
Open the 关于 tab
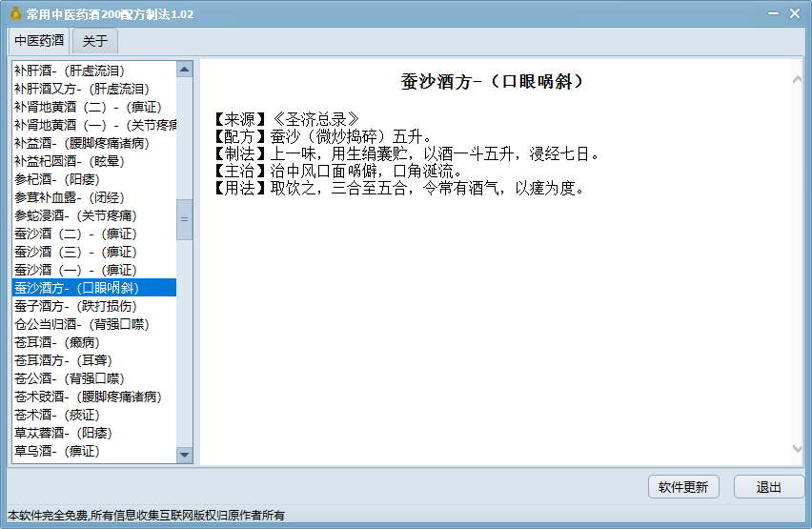pyautogui.click(x=94, y=41)
